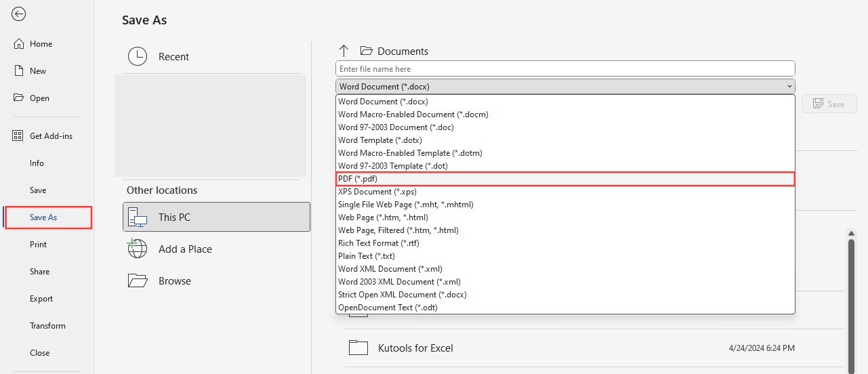
Task: Click the Browse folder icon
Action: [138, 280]
